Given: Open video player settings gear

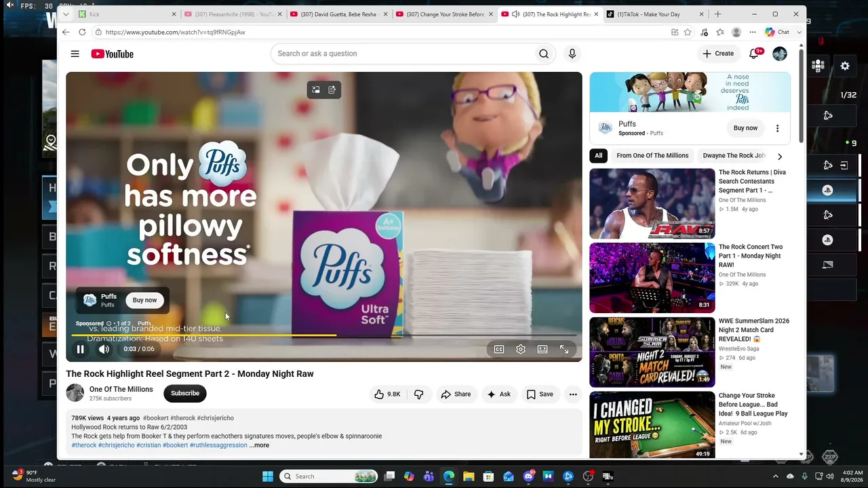Looking at the screenshot, I should (x=521, y=349).
